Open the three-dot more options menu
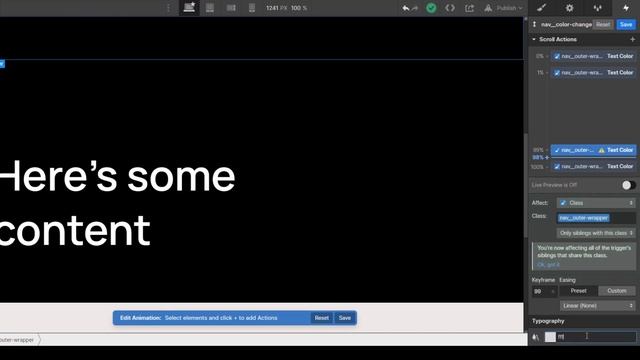 168,8
